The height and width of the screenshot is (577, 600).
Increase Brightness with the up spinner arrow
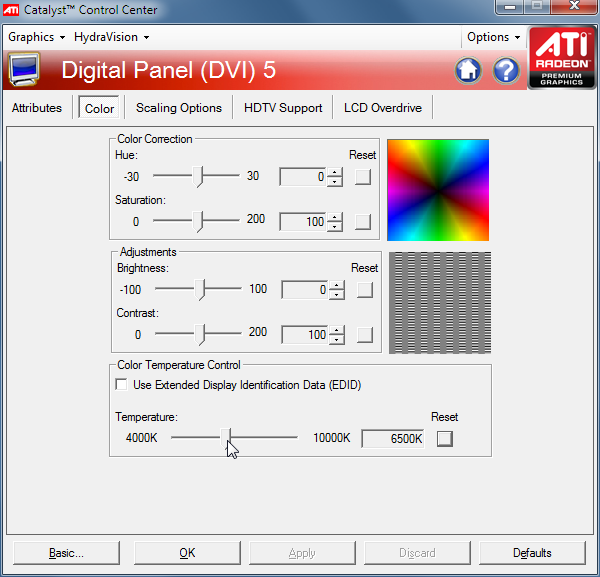pos(337,285)
